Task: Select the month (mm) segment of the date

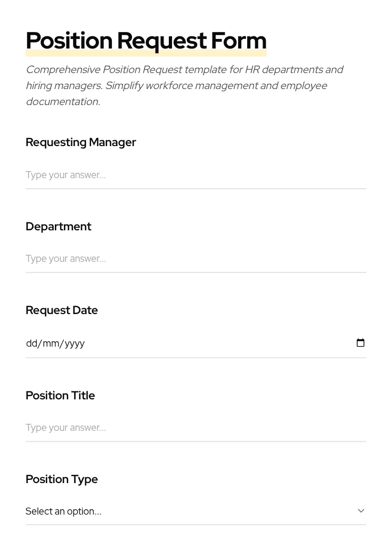Action: 51,343
